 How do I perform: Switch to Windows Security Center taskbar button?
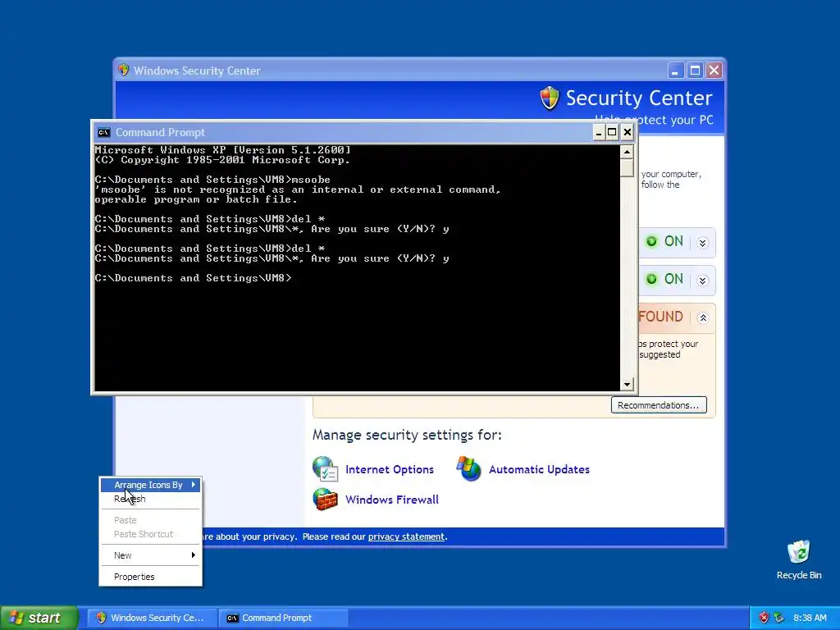pos(152,618)
